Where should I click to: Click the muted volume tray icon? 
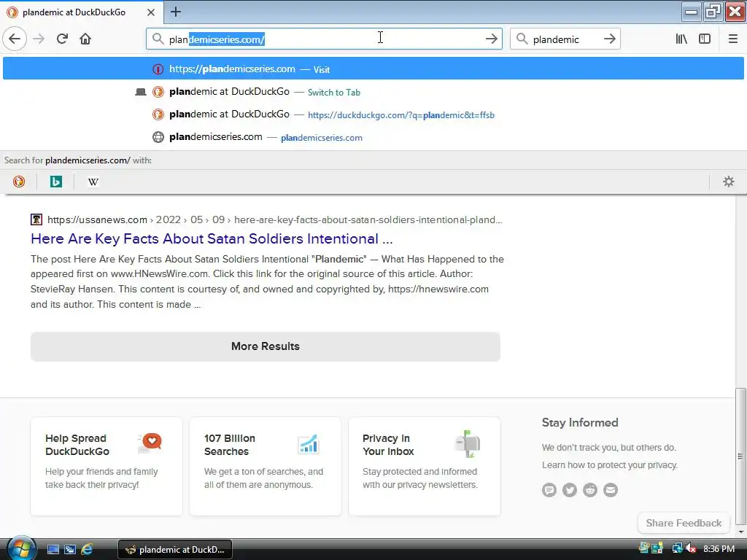coord(690,548)
